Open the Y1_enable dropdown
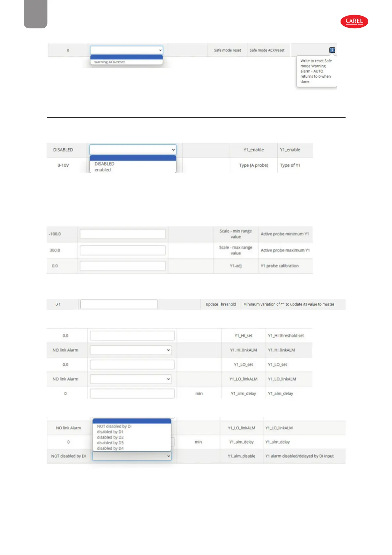392x555 pixels. [x=133, y=150]
